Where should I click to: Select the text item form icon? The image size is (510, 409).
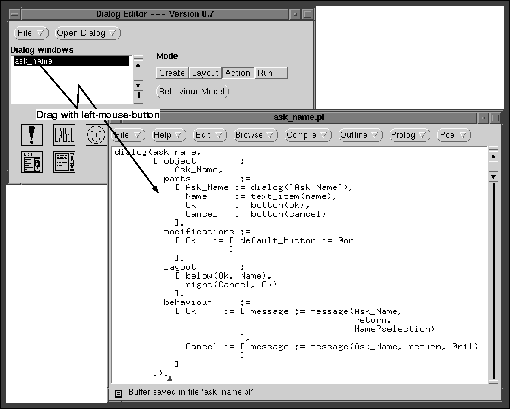coord(32,162)
